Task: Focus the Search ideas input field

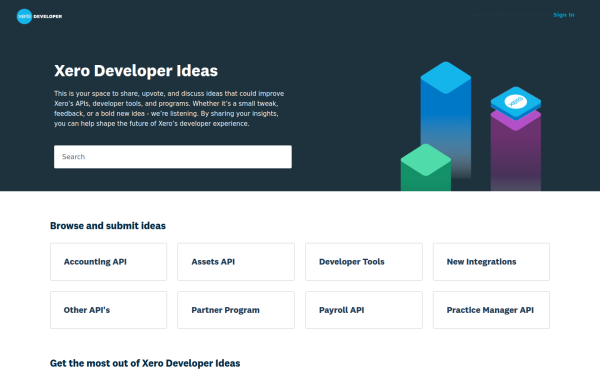Action: point(173,157)
